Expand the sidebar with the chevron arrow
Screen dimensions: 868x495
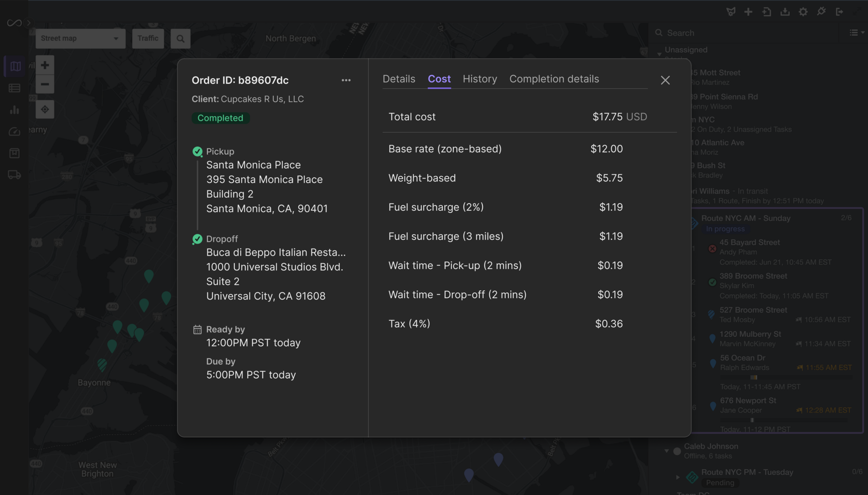(29, 23)
